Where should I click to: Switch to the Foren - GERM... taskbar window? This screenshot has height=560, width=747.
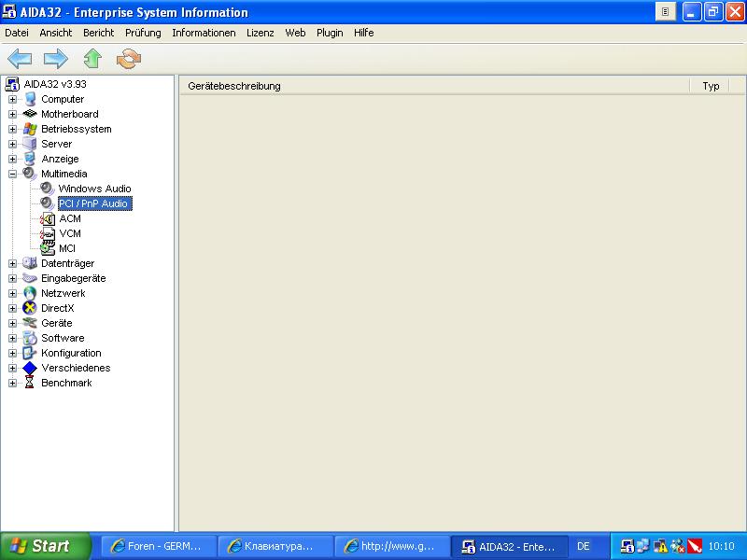click(x=159, y=546)
